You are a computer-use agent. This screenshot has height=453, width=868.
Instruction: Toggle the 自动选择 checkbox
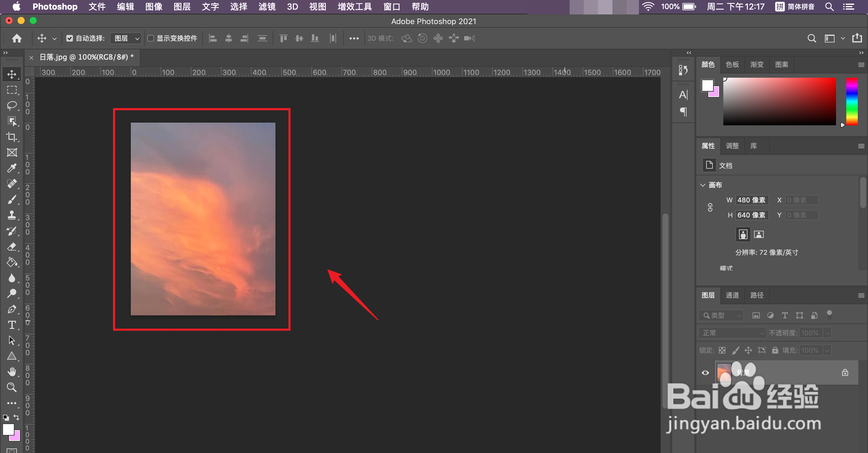[x=69, y=38]
